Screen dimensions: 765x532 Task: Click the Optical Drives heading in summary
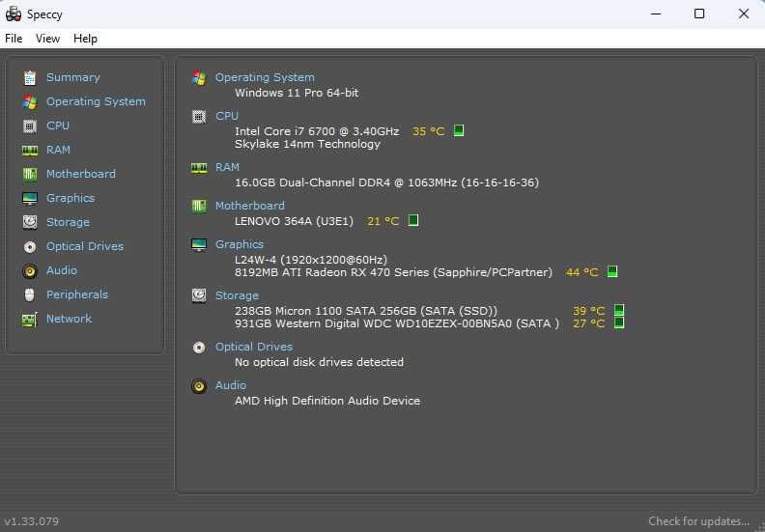[x=254, y=347]
